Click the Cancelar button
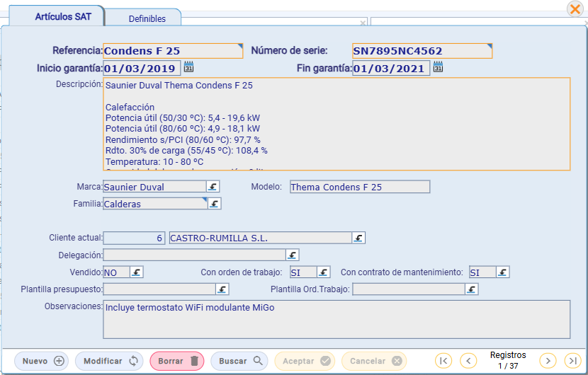 click(374, 361)
